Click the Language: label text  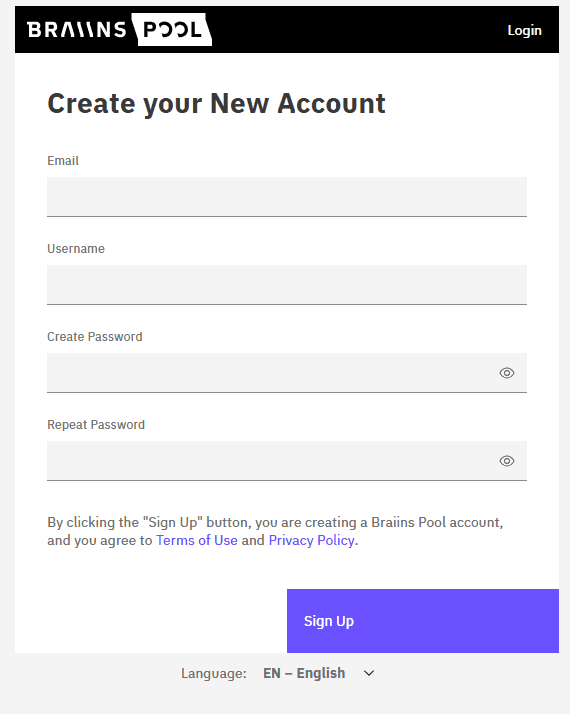tap(214, 673)
